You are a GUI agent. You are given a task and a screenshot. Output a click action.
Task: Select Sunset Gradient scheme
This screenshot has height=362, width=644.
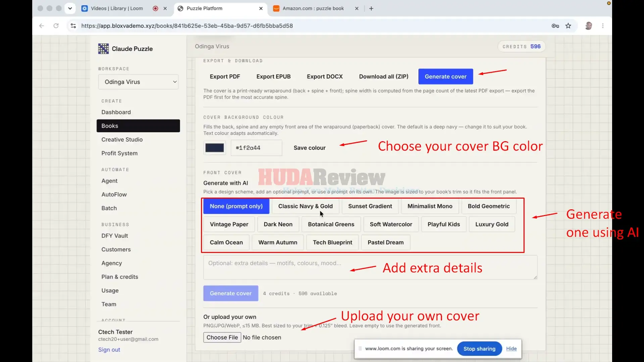370,206
